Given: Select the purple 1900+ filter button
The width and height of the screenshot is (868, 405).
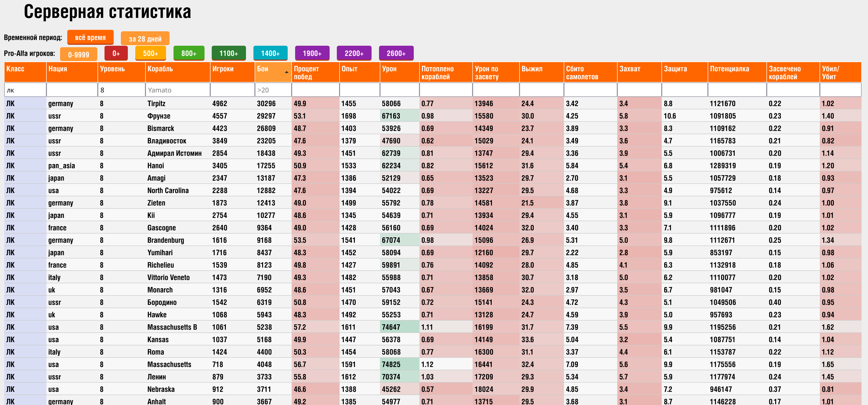Looking at the screenshot, I should point(312,53).
